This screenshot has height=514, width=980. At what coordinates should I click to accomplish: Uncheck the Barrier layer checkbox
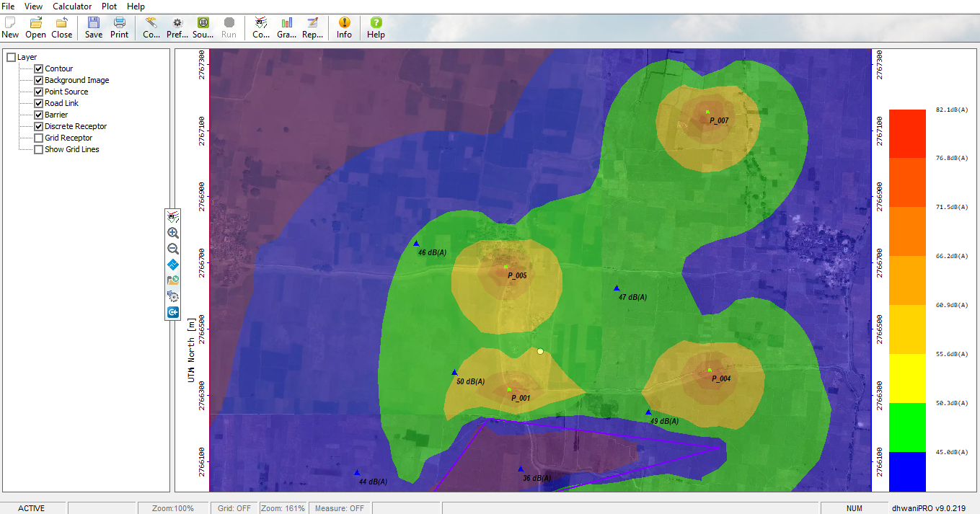pyautogui.click(x=39, y=115)
